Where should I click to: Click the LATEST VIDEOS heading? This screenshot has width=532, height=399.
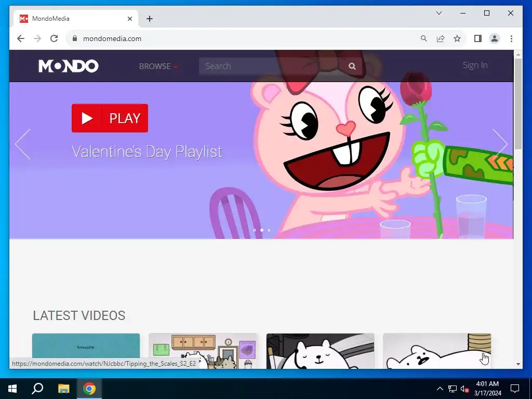point(79,315)
